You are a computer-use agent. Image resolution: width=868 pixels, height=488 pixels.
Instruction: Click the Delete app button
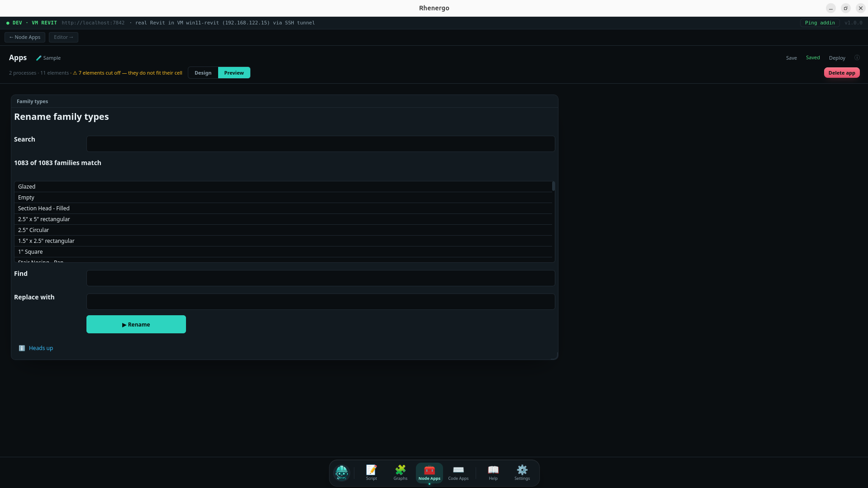[x=841, y=73]
